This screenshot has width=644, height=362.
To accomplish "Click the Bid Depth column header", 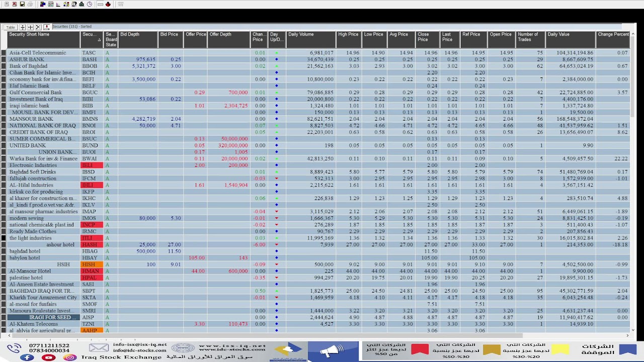I will (138, 39).
